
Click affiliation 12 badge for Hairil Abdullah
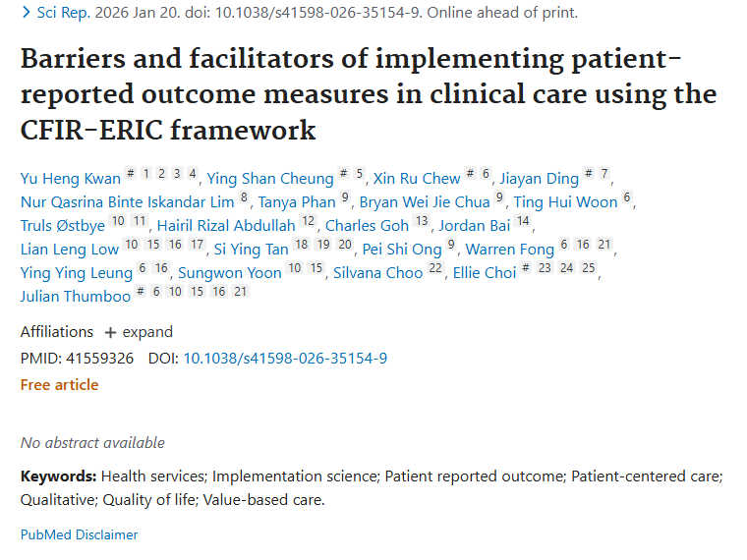coord(308,222)
